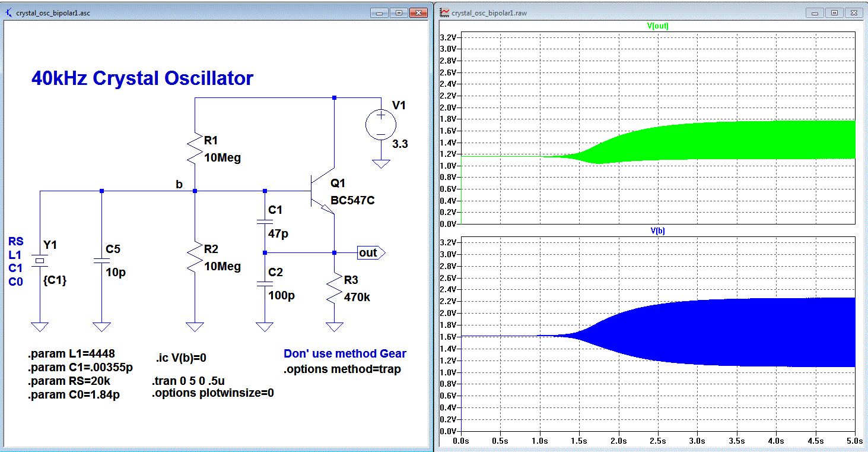Select the Q1 BC547C transistor symbol
This screenshot has height=452, width=868.
coord(323,191)
